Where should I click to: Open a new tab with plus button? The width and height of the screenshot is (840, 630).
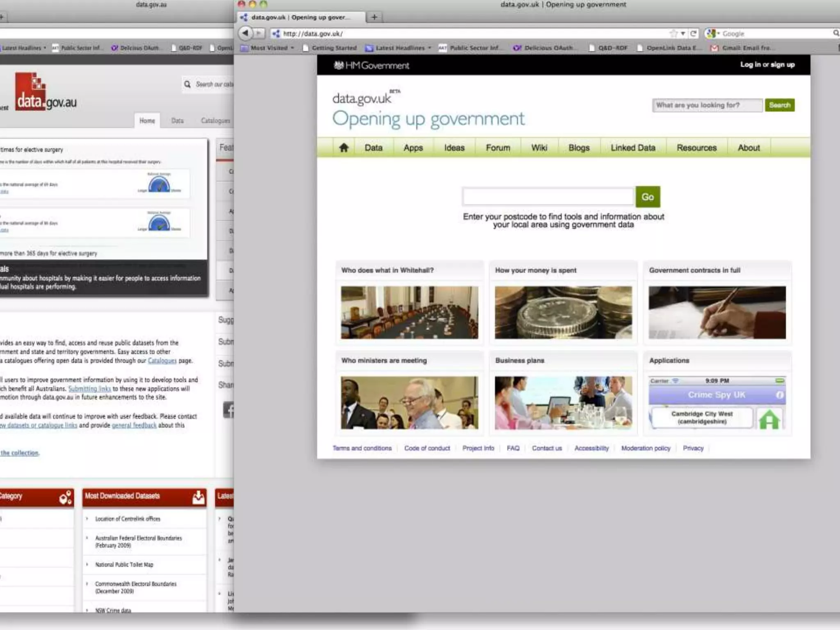pos(374,17)
